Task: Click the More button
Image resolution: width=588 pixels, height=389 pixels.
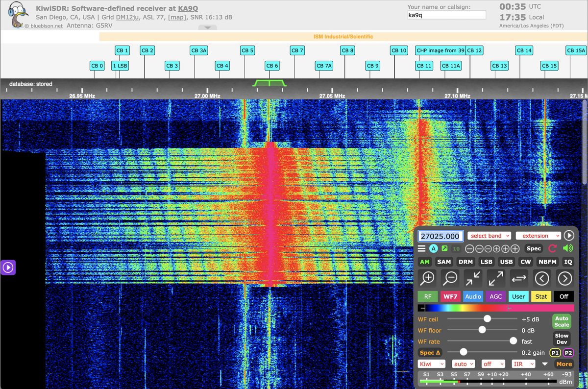Action: [x=564, y=364]
